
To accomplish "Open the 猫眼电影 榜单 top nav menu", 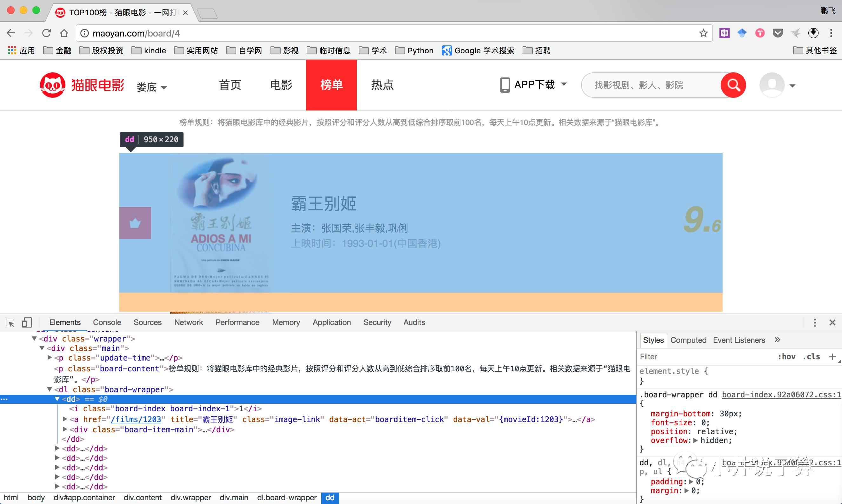I will point(331,85).
